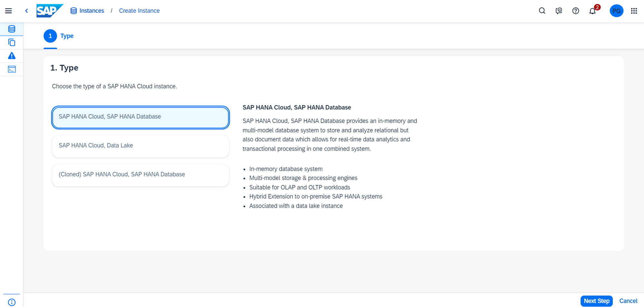This screenshot has width=644, height=307.
Task: Open the hamburger navigation menu
Action: (8, 11)
